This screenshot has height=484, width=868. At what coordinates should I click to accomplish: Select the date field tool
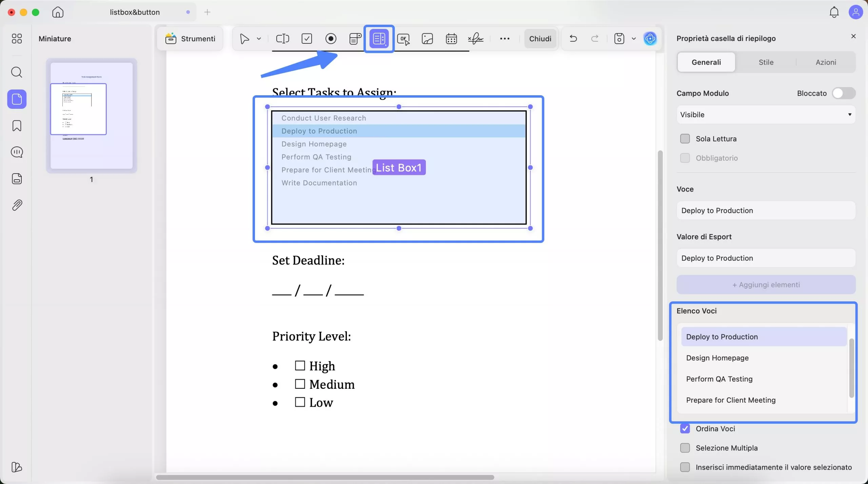coord(451,39)
